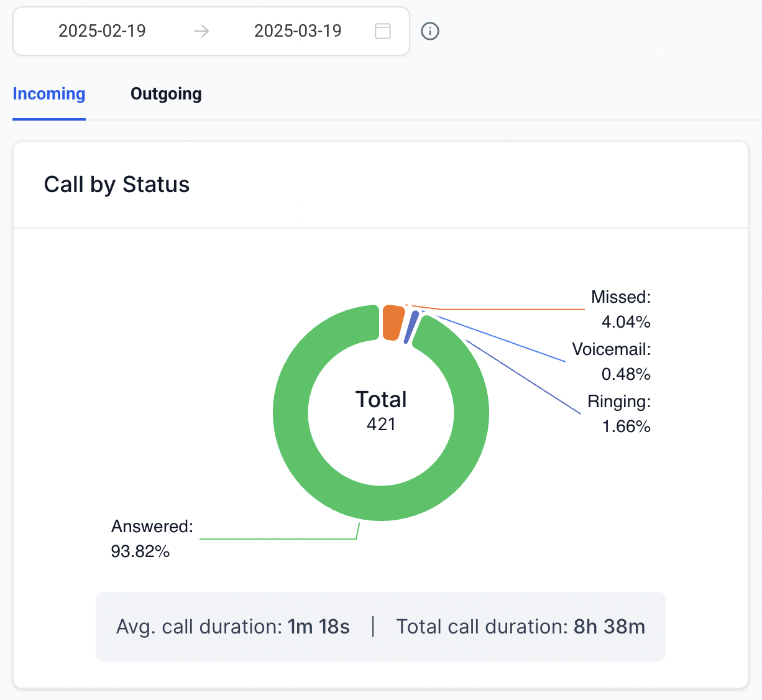Click the Voicemail label in chart
762x700 pixels.
click(x=611, y=349)
